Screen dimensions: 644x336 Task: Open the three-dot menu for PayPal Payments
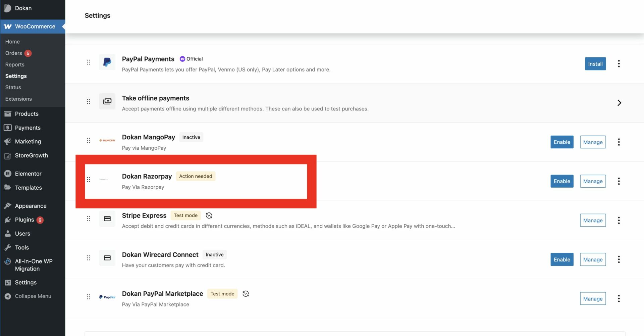(x=619, y=64)
